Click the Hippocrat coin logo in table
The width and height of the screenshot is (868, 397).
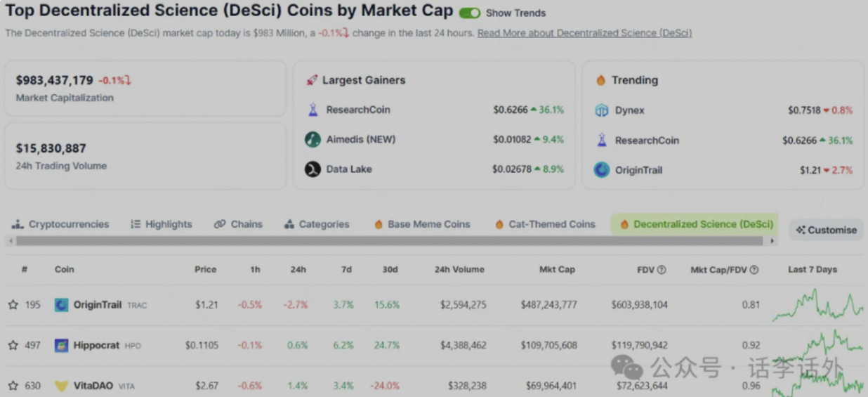[x=62, y=346]
